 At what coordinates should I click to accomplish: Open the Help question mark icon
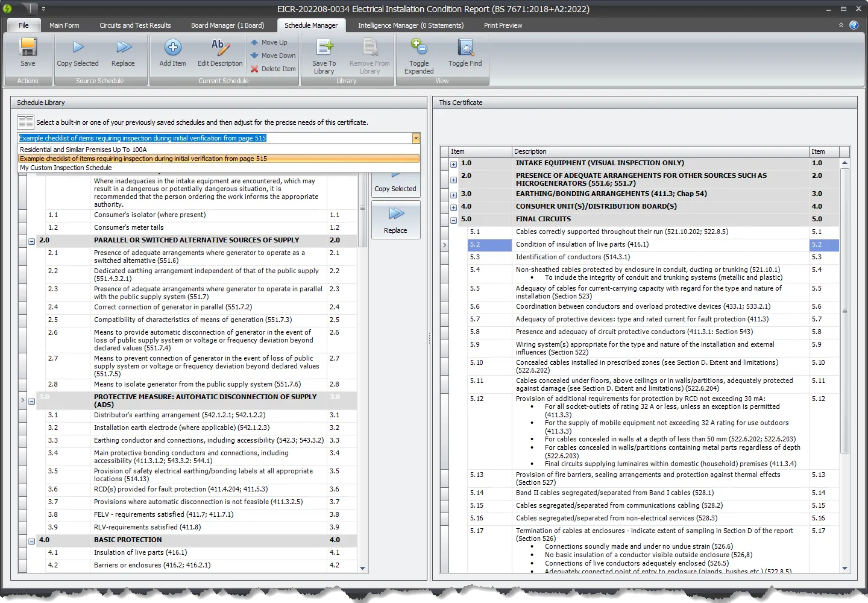point(854,25)
